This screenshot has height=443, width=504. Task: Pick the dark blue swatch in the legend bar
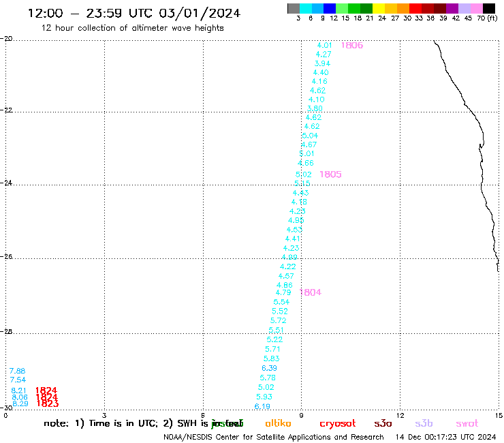coord(330,8)
